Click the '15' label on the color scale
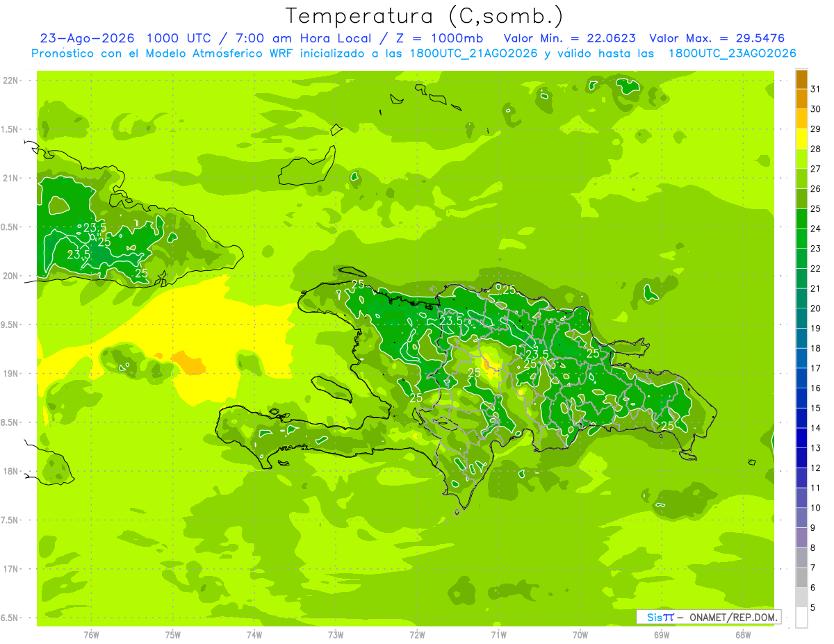Image resolution: width=834 pixels, height=644 pixels. (x=816, y=408)
